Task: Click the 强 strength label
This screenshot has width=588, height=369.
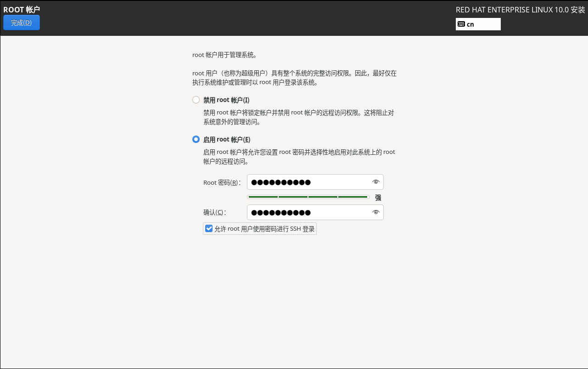Action: tap(378, 198)
